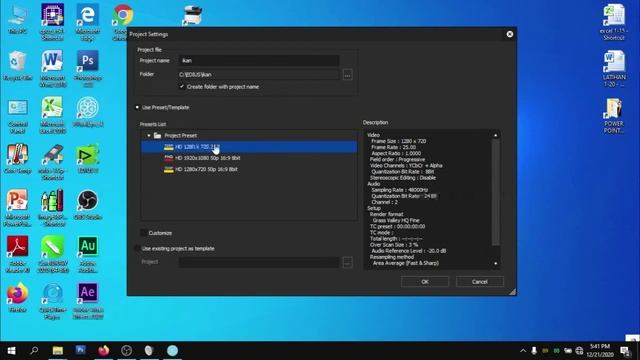
Task: Select Use Preset/Template radio button
Action: click(x=137, y=107)
